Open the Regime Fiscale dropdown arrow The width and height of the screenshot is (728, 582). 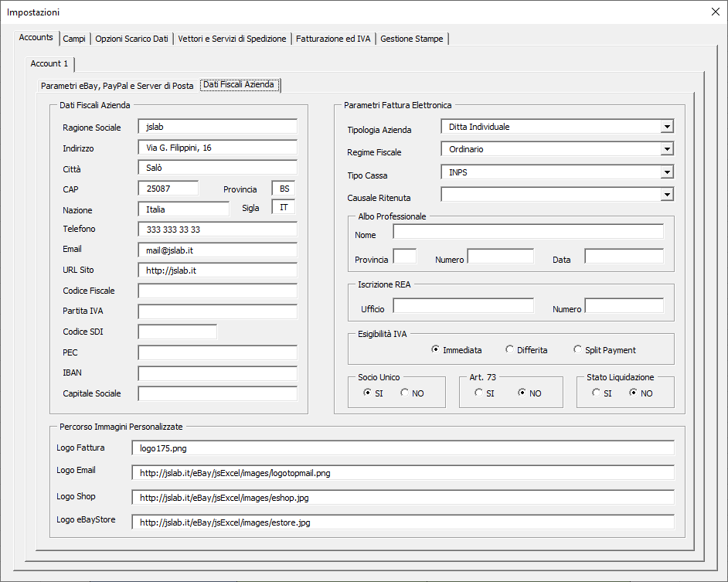point(667,149)
